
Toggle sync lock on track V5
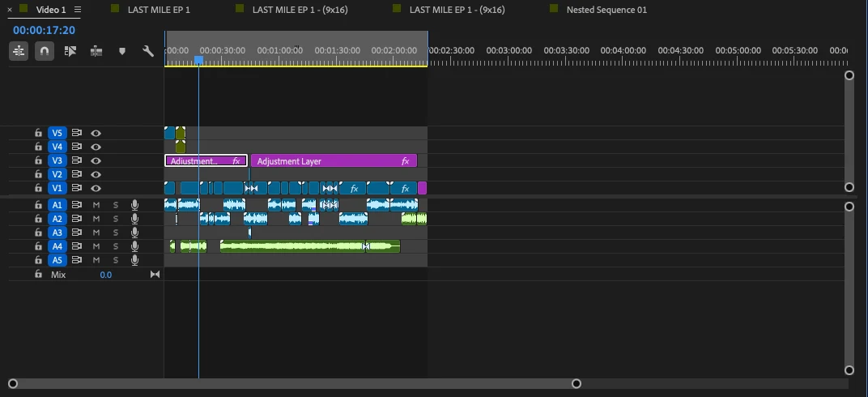[76, 133]
